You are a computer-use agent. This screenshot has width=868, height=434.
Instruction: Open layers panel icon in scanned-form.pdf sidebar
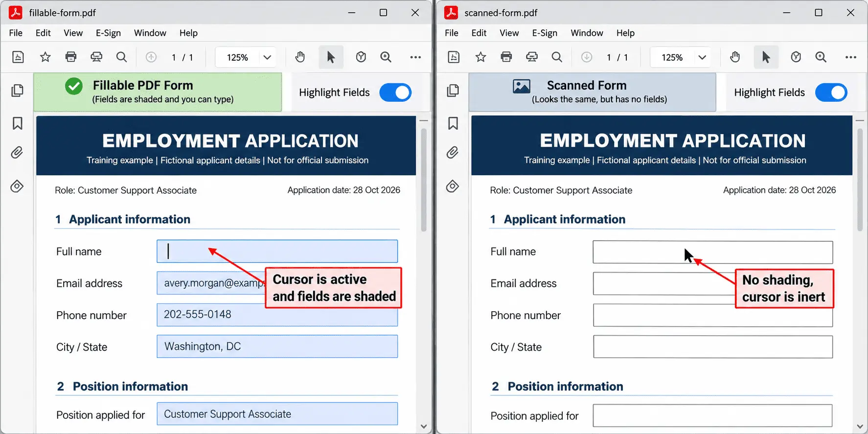click(453, 186)
